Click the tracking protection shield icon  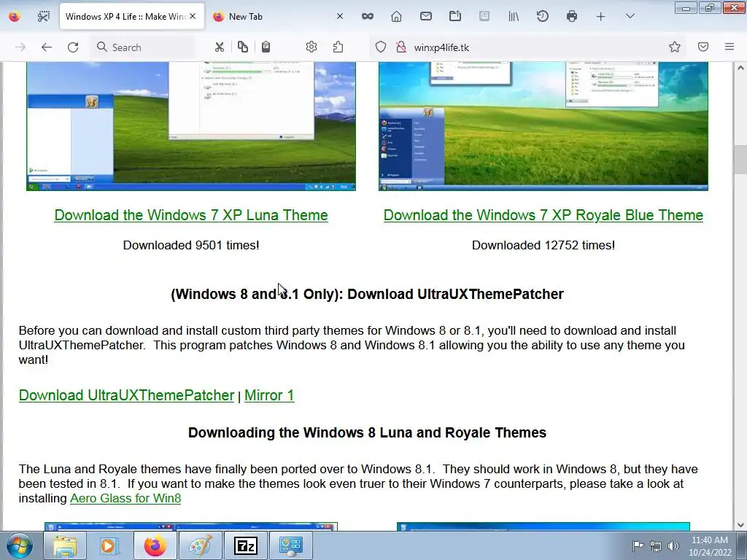tap(380, 47)
